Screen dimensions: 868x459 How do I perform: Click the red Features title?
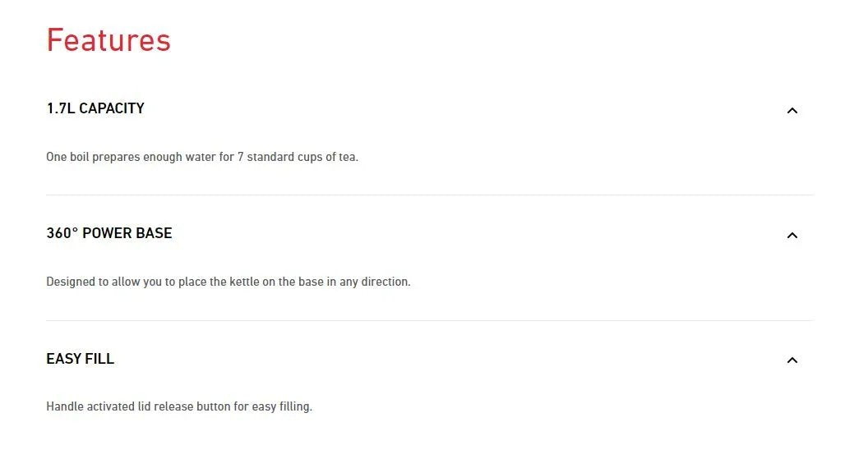pyautogui.click(x=108, y=40)
